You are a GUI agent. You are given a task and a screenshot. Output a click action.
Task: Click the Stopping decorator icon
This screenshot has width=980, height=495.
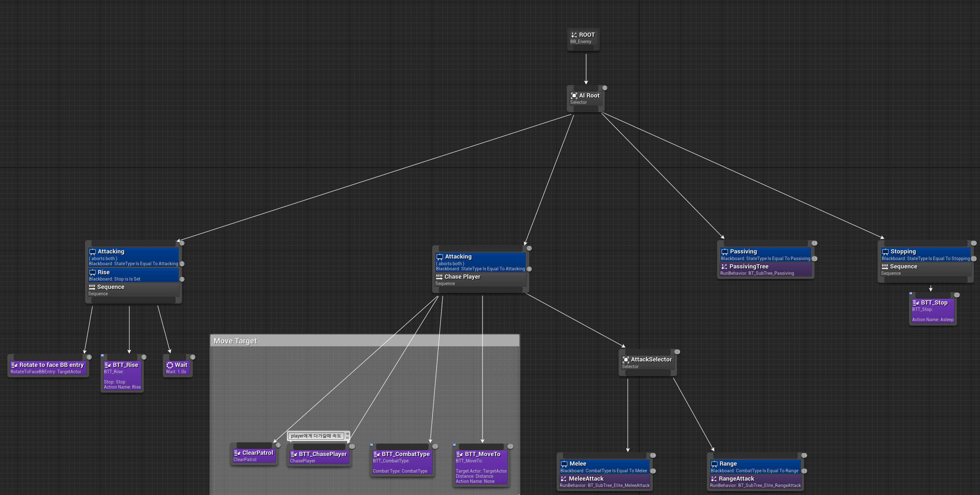click(885, 252)
